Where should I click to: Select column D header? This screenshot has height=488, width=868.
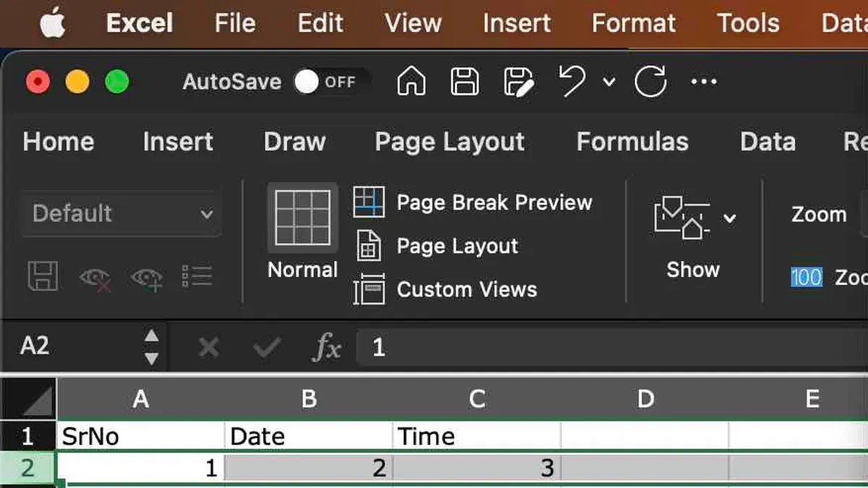click(x=644, y=399)
